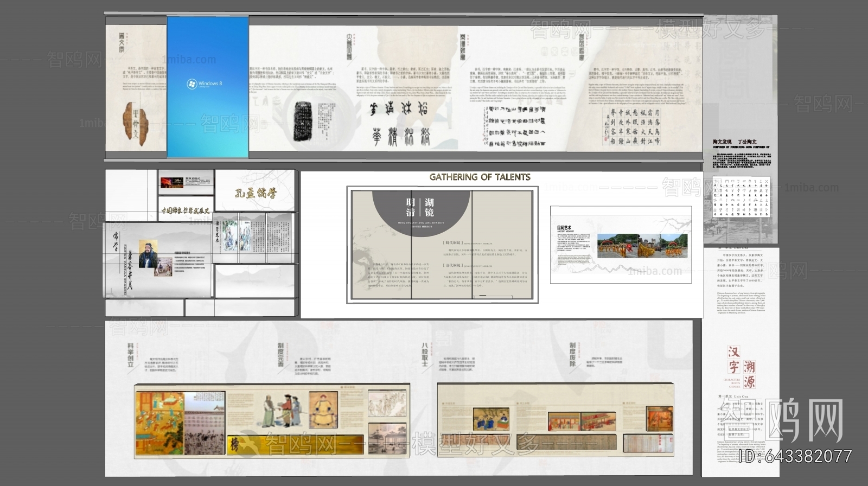Click the large seal script calligraphy sample

tap(400, 124)
